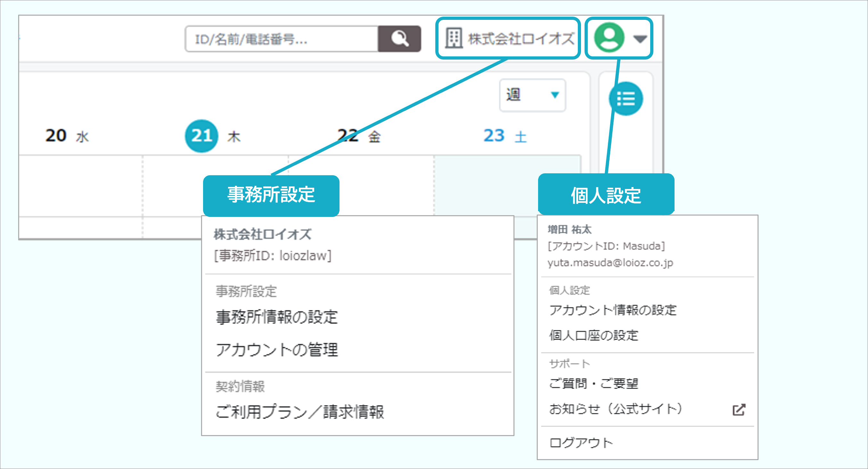Expand the account dropdown arrow next to avatar

tap(640, 39)
